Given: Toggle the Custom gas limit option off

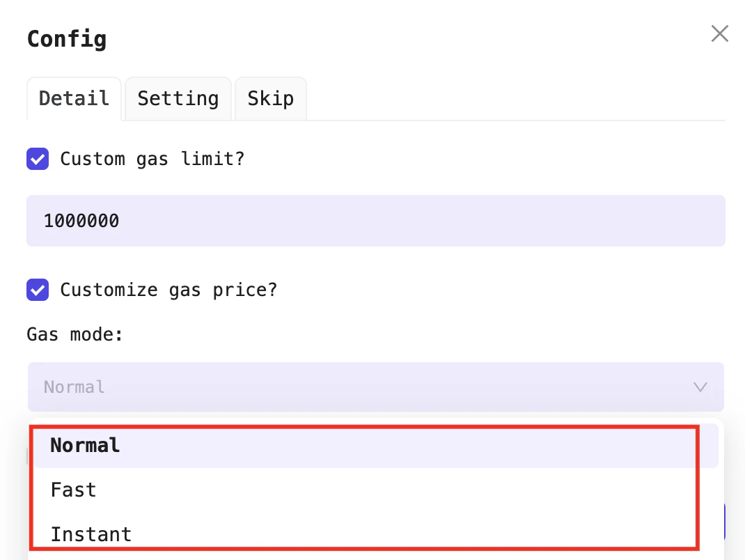Looking at the screenshot, I should [x=37, y=159].
